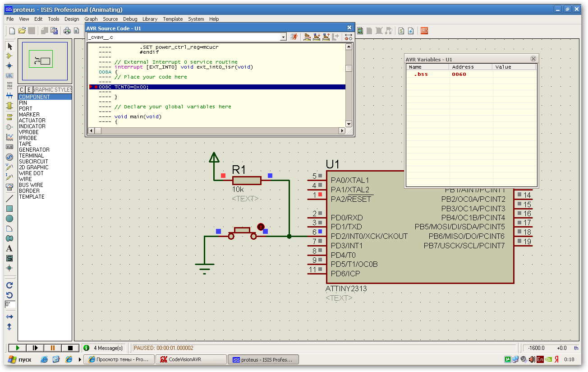Click the 4 Message(s) status button
Screen dimensions: 588x372
[104, 348]
